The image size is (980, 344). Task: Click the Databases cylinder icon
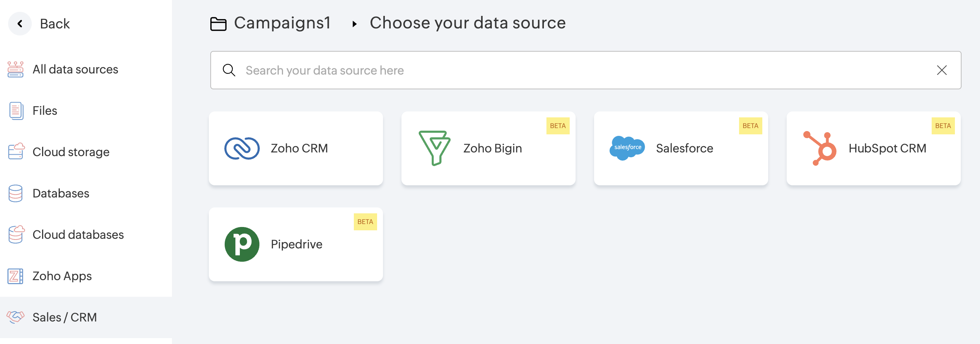coord(15,193)
